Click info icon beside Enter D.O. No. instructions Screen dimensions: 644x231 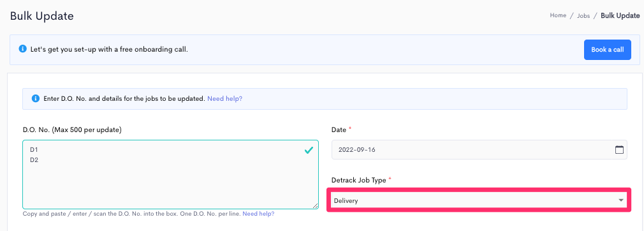pos(35,99)
